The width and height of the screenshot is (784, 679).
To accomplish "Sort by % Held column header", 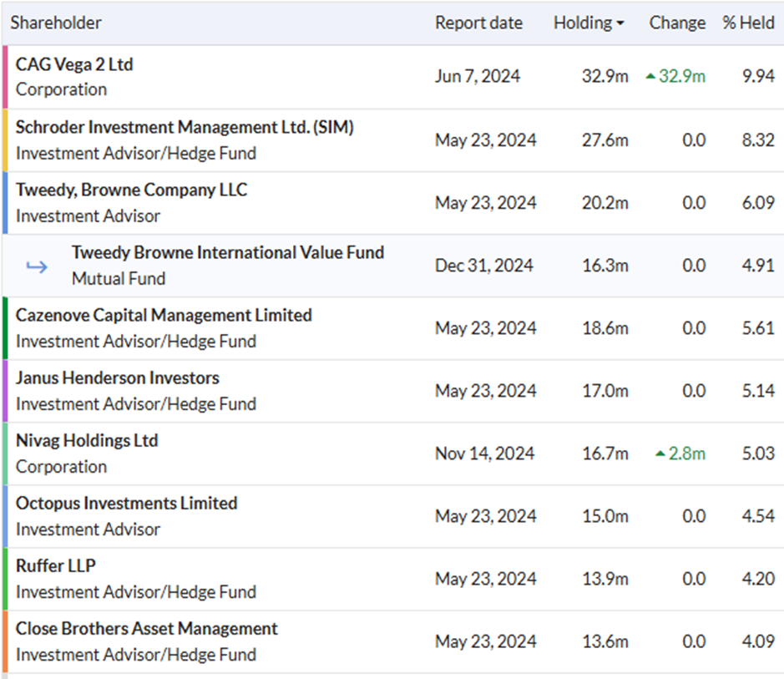I will tap(748, 23).
